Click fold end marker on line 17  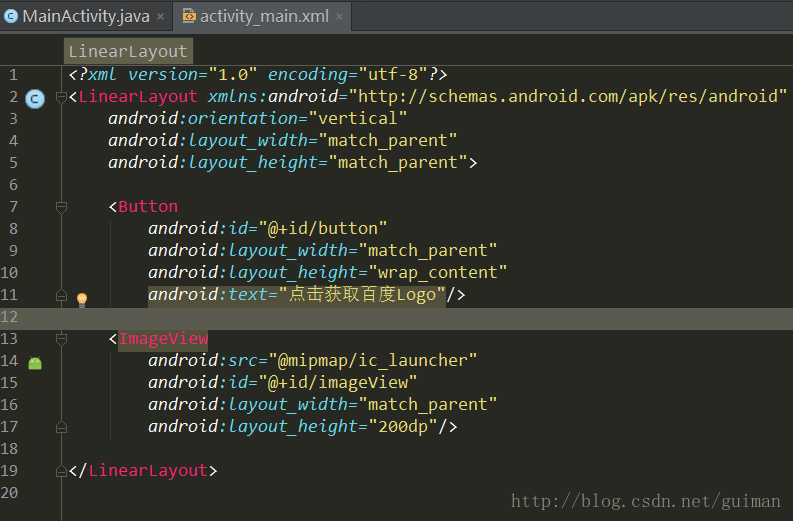[x=61, y=427]
